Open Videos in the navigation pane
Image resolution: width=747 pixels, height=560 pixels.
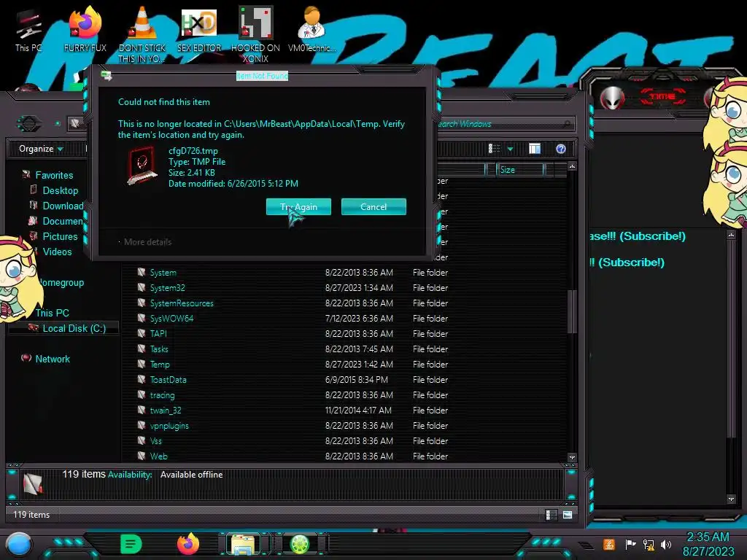pos(57,252)
